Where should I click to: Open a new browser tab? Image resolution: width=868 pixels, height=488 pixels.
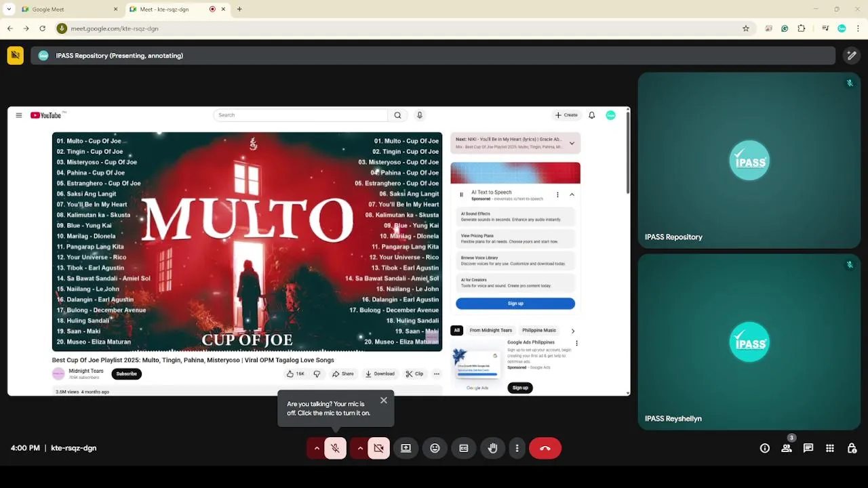pos(239,9)
